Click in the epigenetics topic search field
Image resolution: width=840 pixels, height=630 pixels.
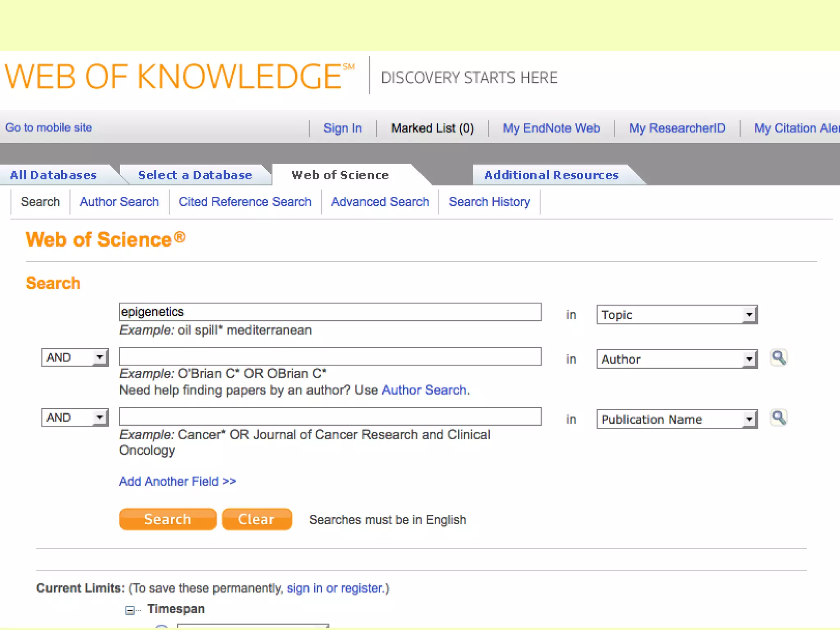[x=330, y=312]
